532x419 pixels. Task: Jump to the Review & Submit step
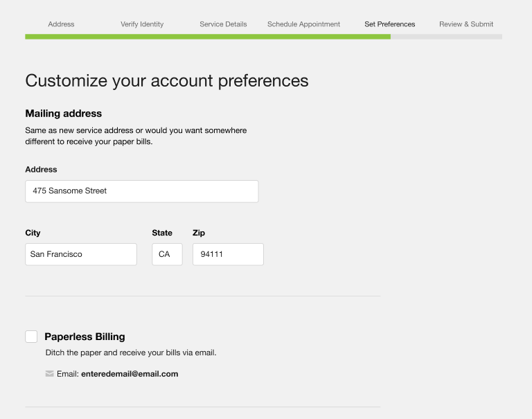[x=466, y=24]
